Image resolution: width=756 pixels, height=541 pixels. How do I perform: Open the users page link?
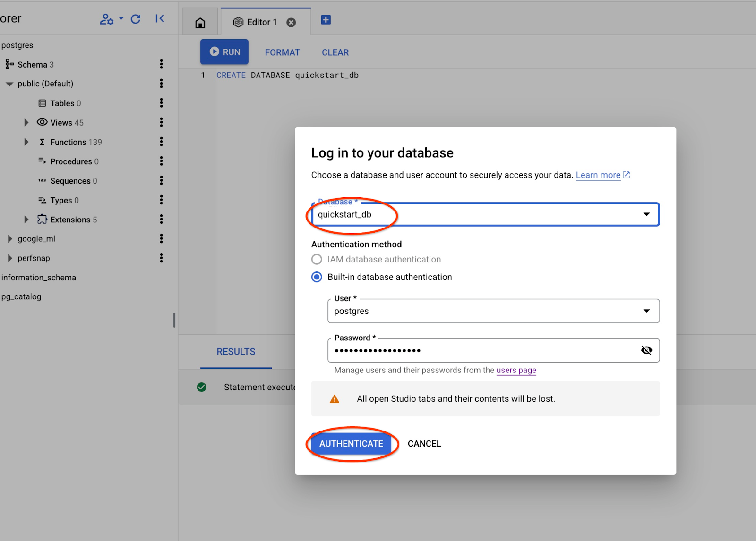click(x=516, y=370)
